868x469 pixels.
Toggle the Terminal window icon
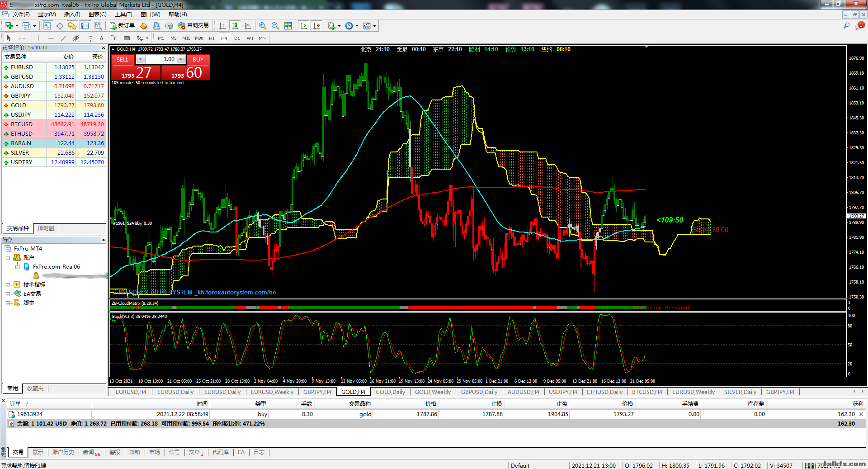coord(85,26)
